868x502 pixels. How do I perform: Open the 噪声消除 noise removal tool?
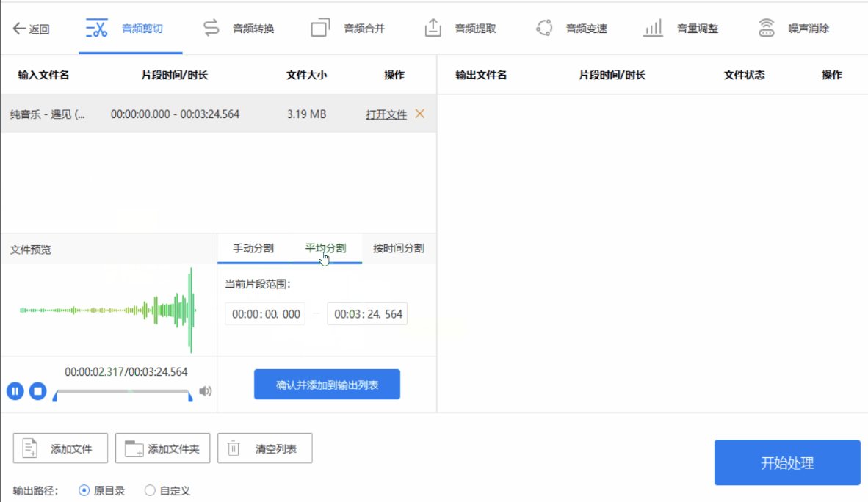coord(793,29)
